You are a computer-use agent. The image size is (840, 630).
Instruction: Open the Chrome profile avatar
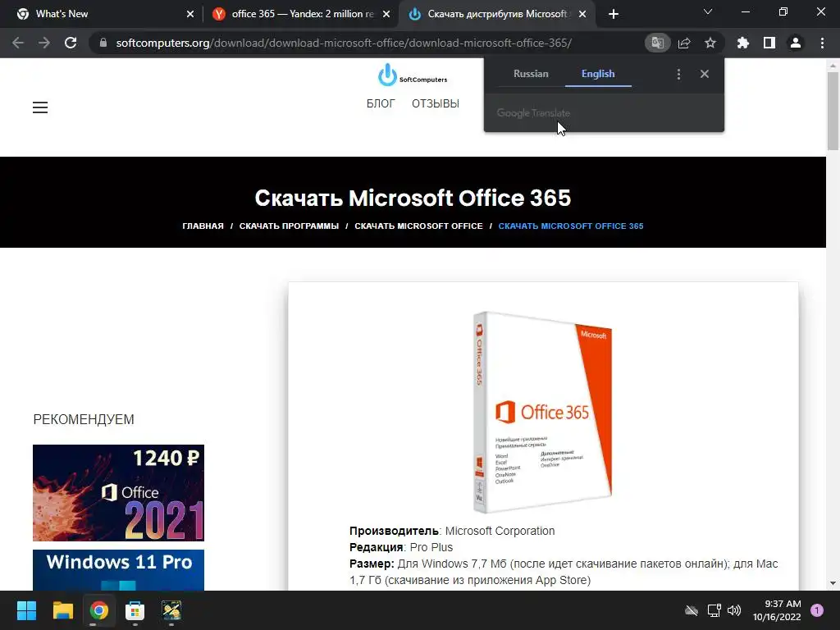796,43
